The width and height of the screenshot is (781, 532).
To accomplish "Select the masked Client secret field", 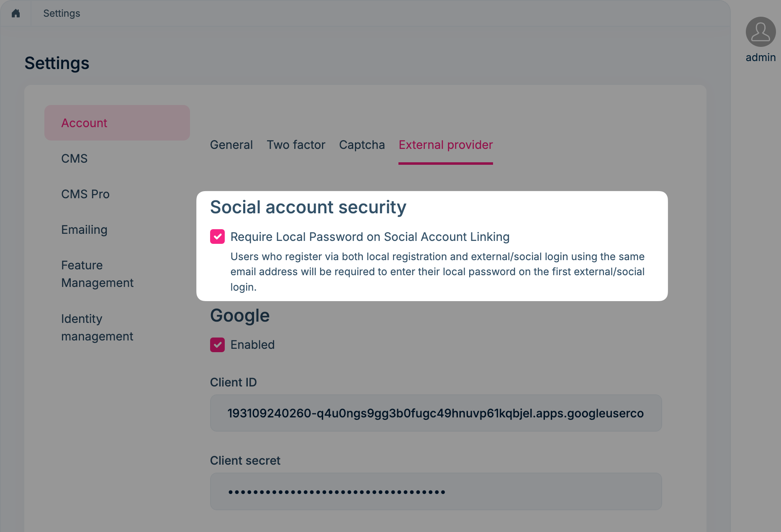I will (435, 491).
